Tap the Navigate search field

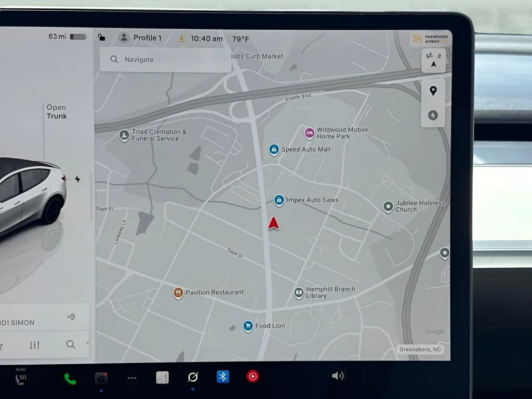166,60
